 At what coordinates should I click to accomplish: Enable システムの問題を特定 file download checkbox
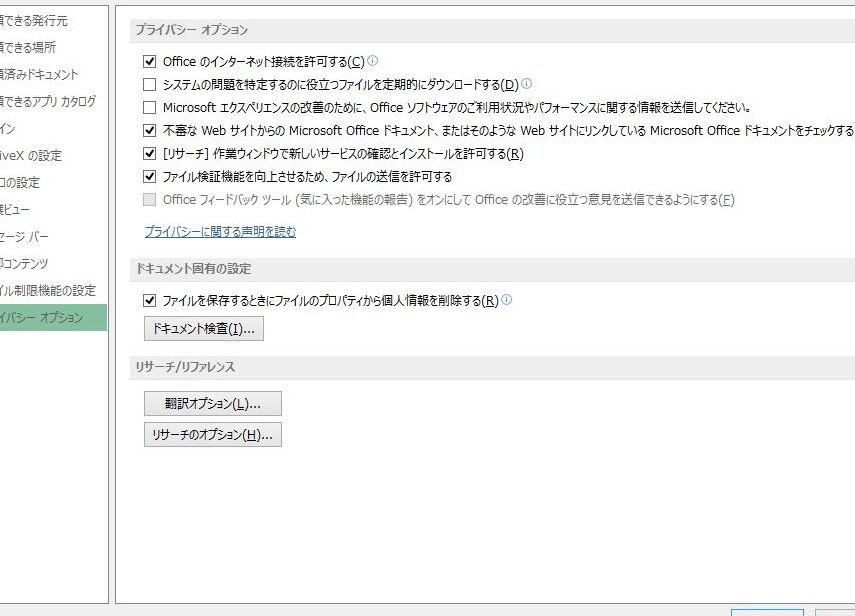click(150, 85)
